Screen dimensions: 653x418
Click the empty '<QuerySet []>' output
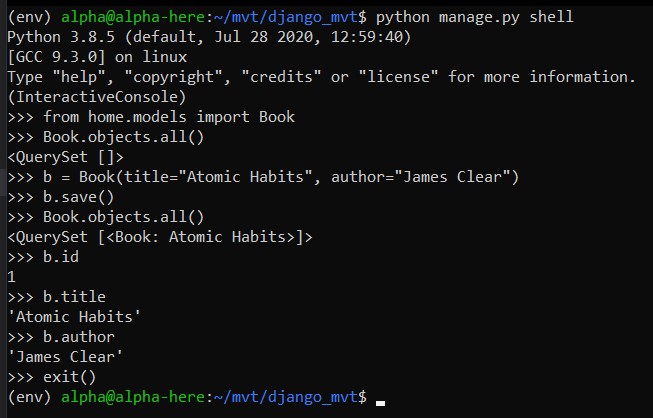point(65,157)
